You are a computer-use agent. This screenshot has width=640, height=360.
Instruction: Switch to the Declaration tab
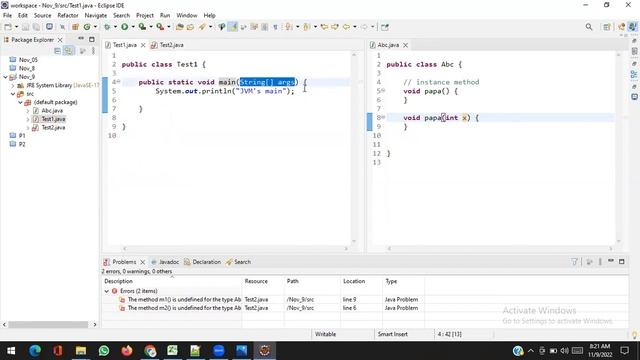pyautogui.click(x=202, y=262)
